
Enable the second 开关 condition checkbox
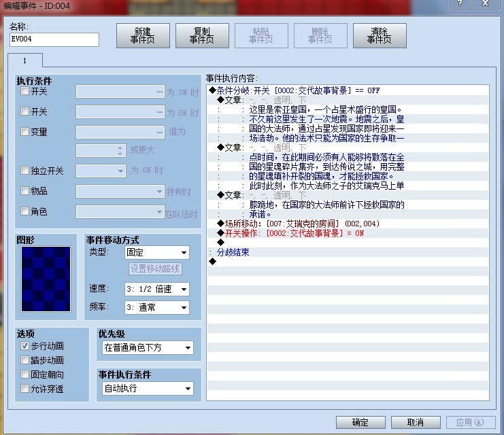tap(24, 111)
